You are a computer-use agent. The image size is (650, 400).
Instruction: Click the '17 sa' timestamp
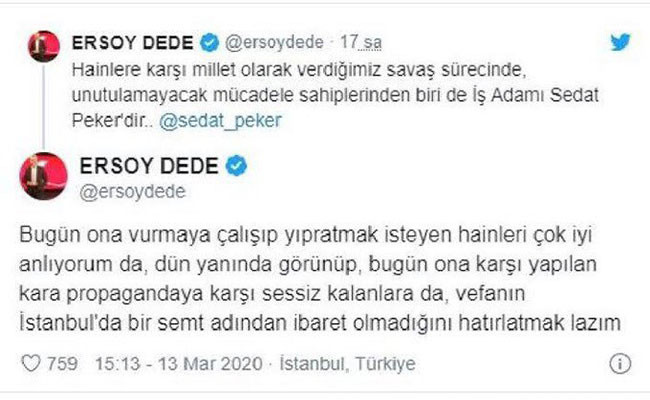(349, 43)
